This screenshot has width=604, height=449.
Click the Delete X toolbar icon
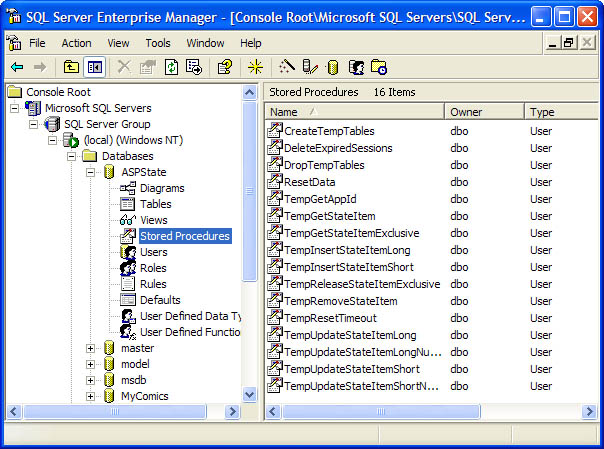click(x=124, y=67)
